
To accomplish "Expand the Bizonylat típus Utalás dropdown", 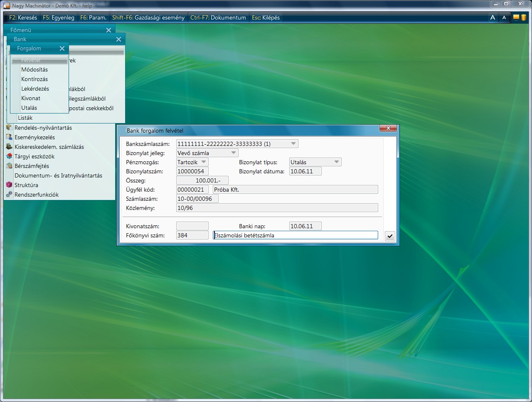I will coord(337,162).
